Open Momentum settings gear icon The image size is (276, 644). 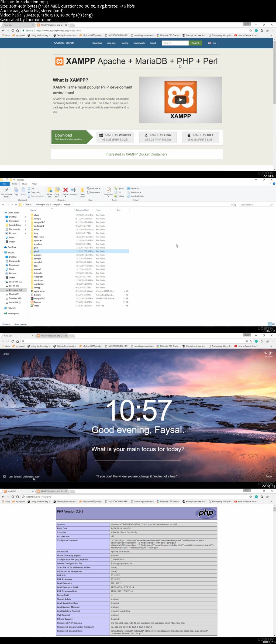click(4, 476)
